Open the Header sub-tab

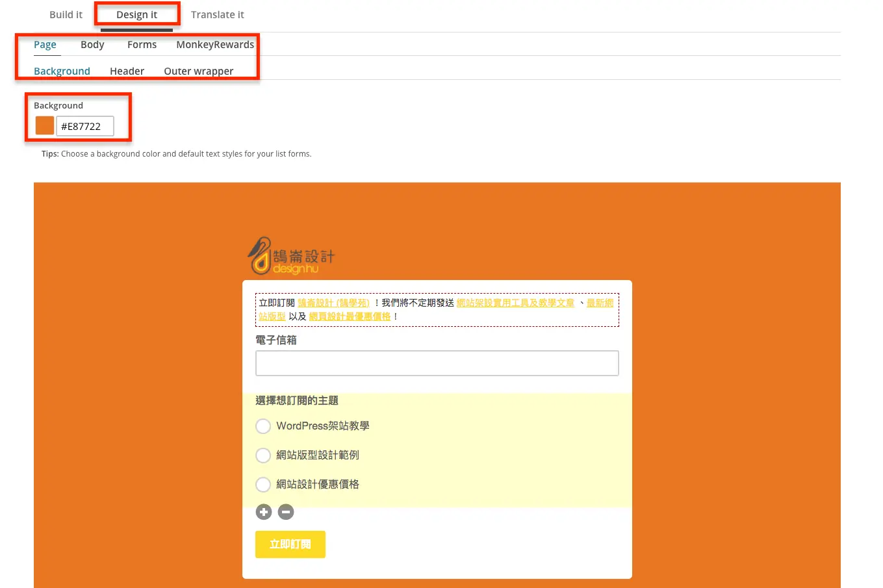pos(127,71)
